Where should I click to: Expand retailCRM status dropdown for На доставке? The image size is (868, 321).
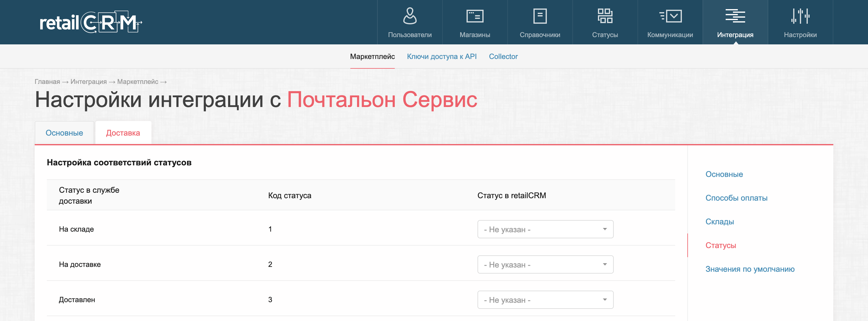click(545, 264)
